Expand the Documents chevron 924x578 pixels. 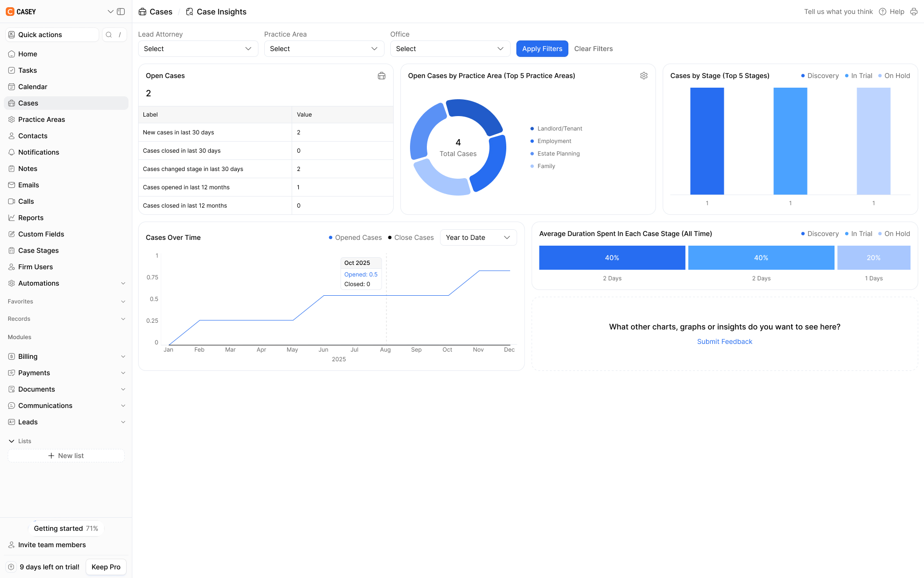point(123,389)
